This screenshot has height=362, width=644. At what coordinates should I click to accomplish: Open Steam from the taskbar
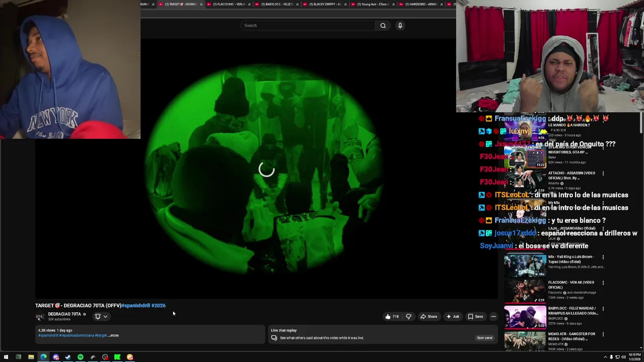[x=68, y=357]
